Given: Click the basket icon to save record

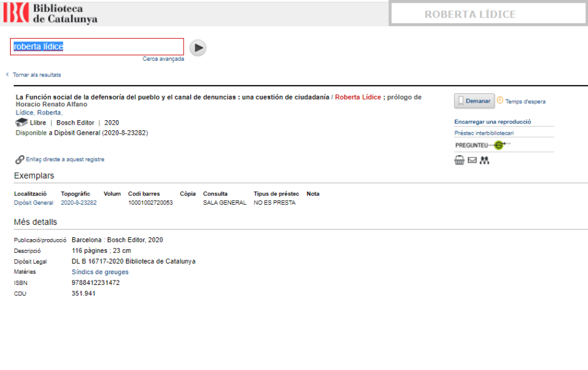Looking at the screenshot, I should click(x=460, y=160).
